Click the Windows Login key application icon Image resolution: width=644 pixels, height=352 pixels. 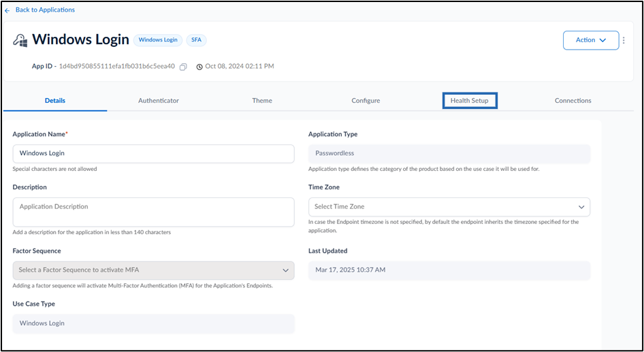point(20,40)
